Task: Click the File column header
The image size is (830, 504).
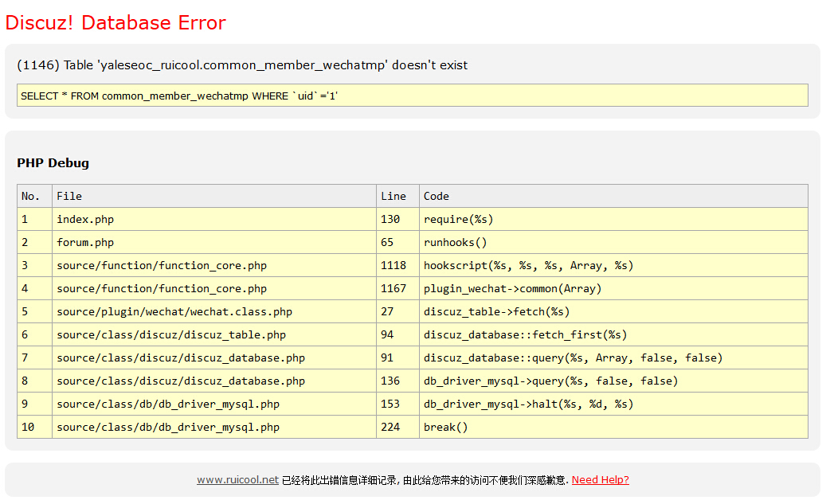Action: pos(213,196)
